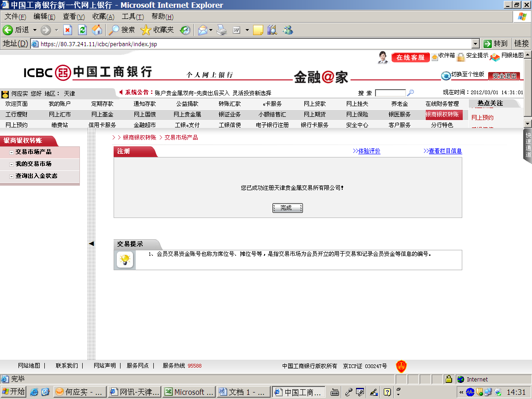Image resolution: width=532 pixels, height=399 pixels.
Task: Click the address bar URL field
Action: pyautogui.click(x=251, y=44)
